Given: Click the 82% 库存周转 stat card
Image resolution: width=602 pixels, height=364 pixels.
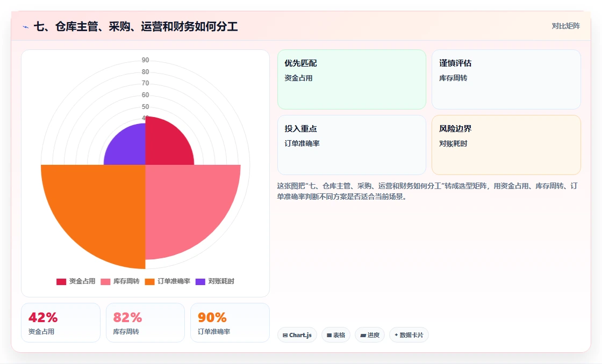Looking at the screenshot, I should pyautogui.click(x=145, y=323).
